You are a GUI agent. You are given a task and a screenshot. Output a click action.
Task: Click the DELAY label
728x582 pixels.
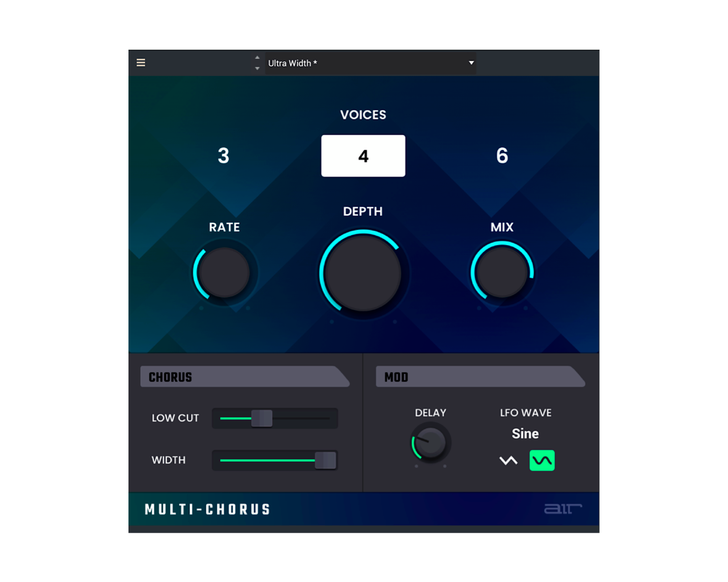click(x=431, y=413)
